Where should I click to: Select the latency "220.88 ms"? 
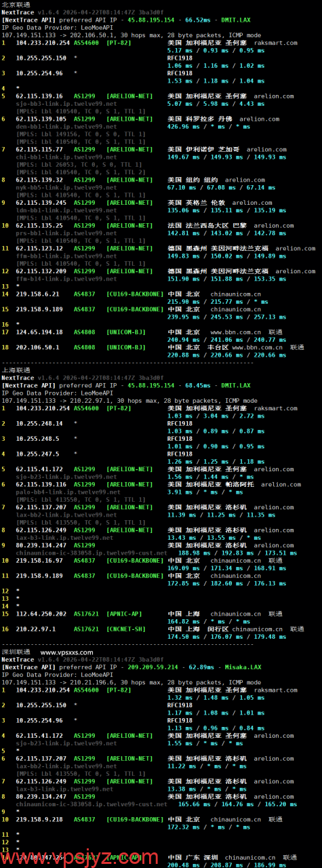click(185, 355)
